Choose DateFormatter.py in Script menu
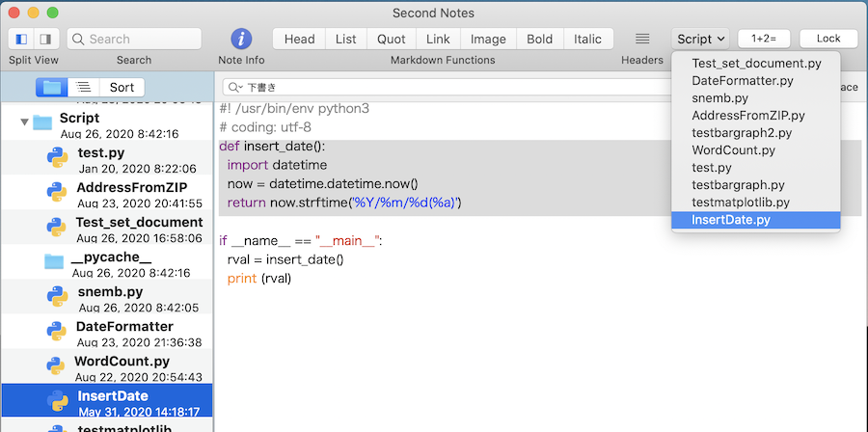Viewport: 868px width, 432px height. click(756, 81)
